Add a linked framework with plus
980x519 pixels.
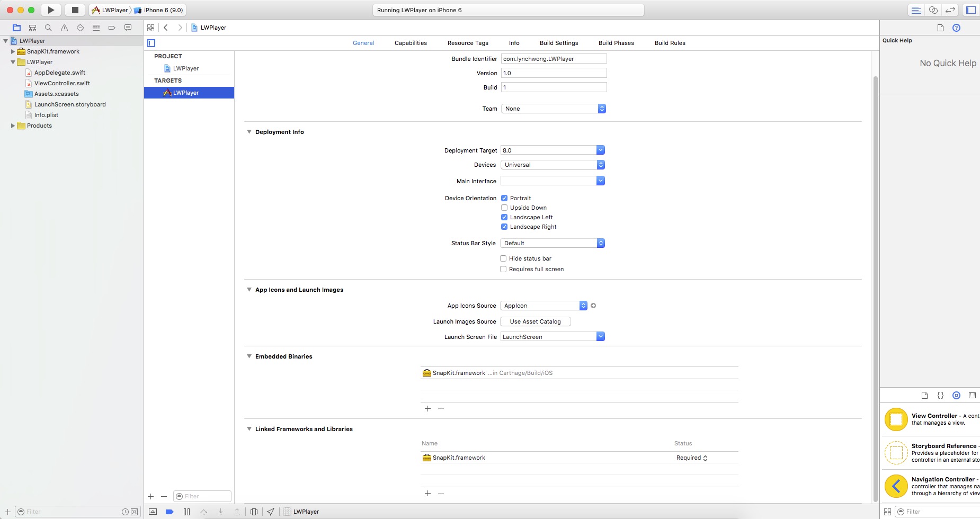[x=427, y=493]
